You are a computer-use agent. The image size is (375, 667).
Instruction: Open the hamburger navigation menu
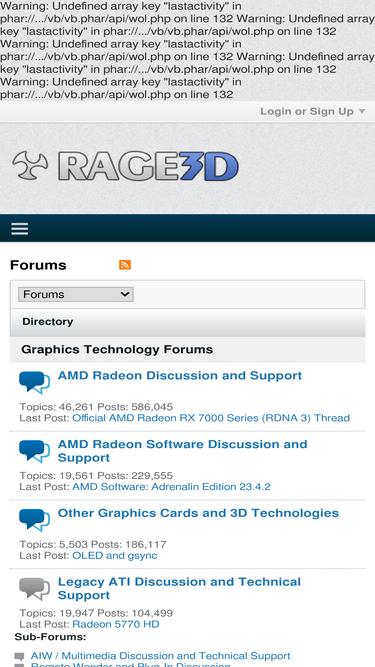tap(20, 229)
